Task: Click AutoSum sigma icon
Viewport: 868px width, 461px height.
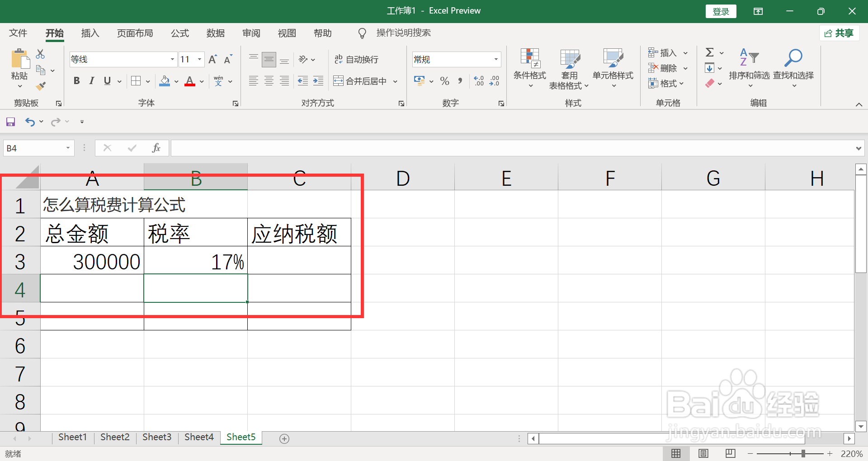Action: point(710,52)
